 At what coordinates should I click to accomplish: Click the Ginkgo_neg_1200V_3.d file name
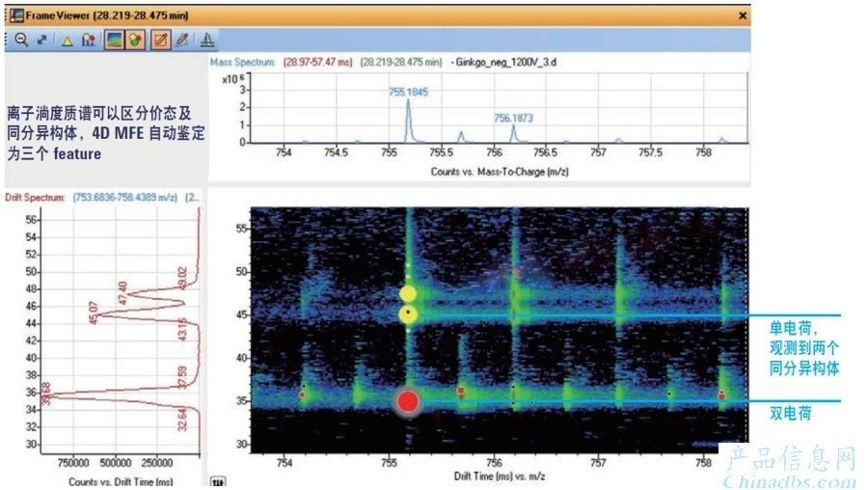(x=506, y=62)
